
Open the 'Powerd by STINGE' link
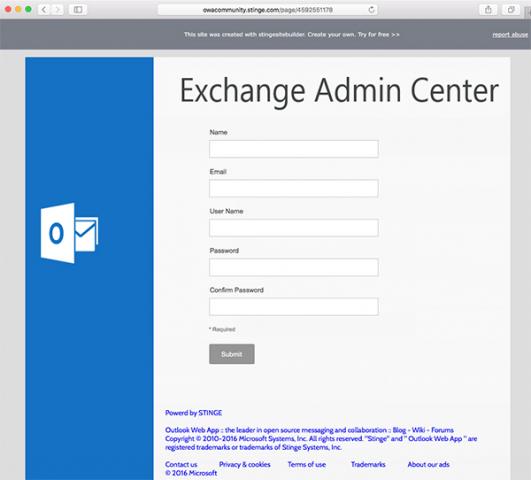tap(193, 413)
